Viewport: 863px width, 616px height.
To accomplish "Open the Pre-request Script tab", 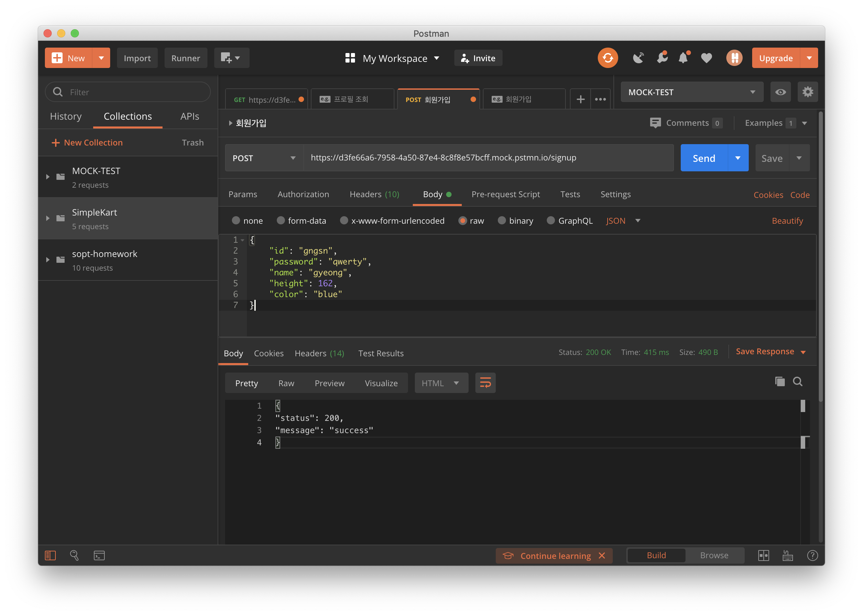I will coord(505,194).
